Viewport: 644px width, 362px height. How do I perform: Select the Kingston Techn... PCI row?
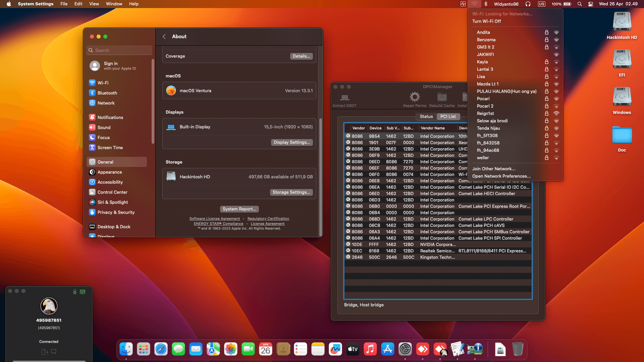click(438, 257)
